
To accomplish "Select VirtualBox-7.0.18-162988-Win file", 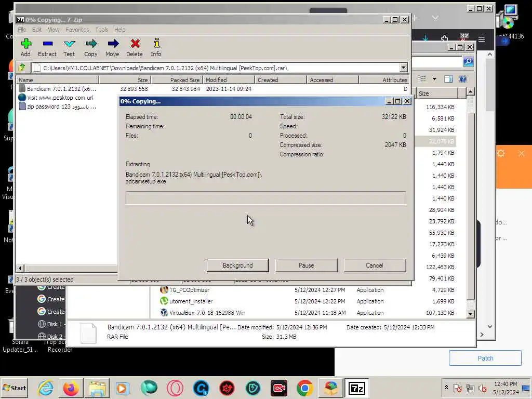I will [203, 313].
